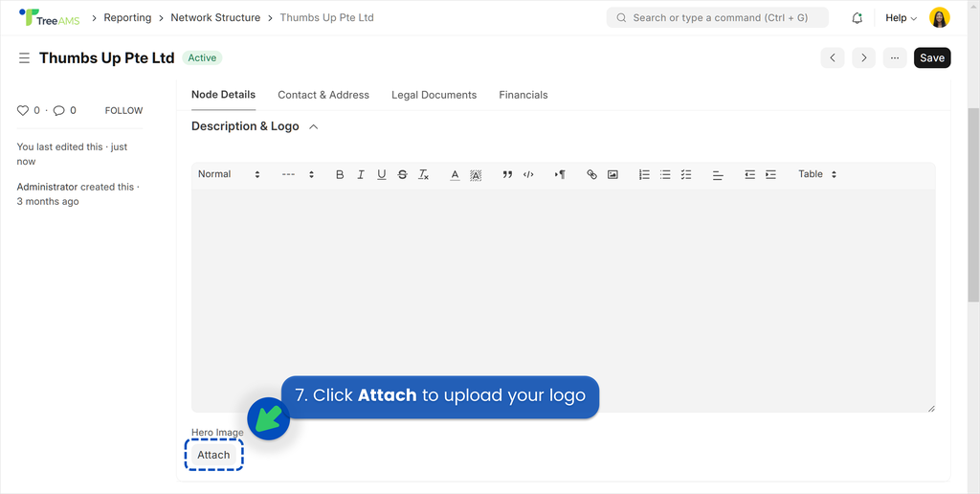Open the Help dropdown menu

pyautogui.click(x=901, y=18)
